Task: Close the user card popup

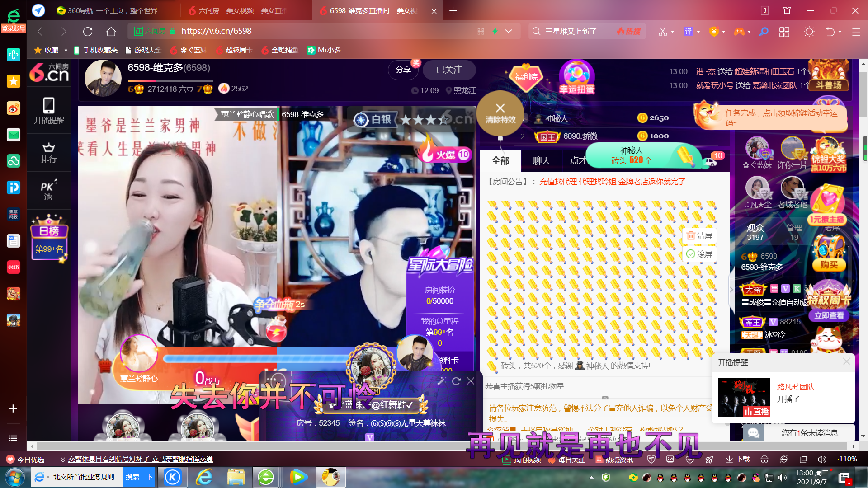Action: point(471,381)
